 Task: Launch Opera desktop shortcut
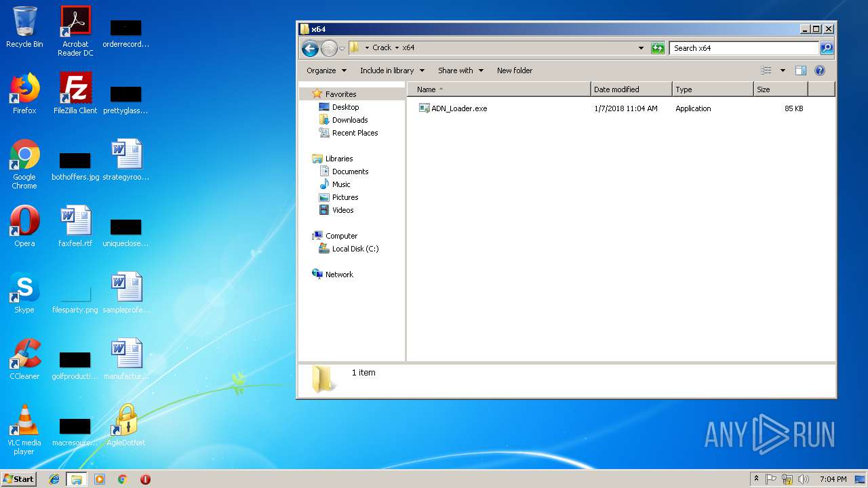tap(24, 226)
